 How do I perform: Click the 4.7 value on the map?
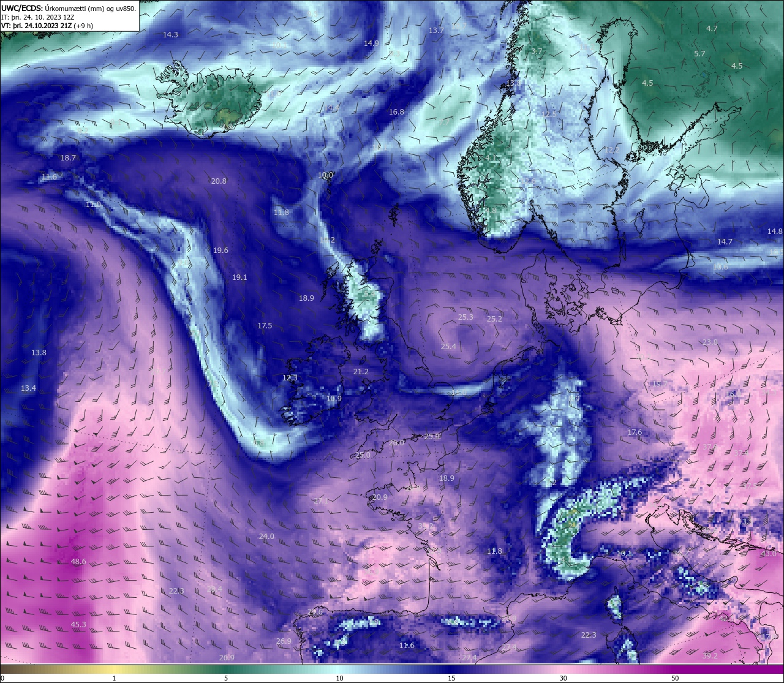[x=712, y=29]
